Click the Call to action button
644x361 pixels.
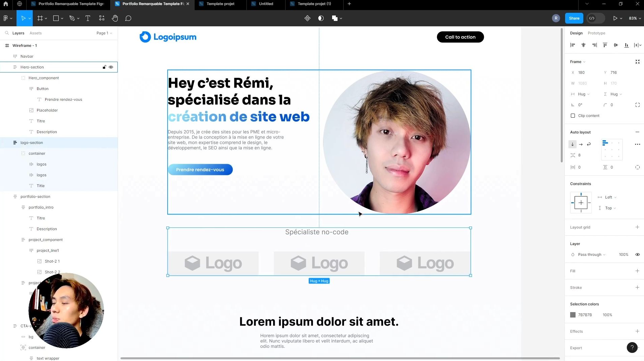(460, 37)
